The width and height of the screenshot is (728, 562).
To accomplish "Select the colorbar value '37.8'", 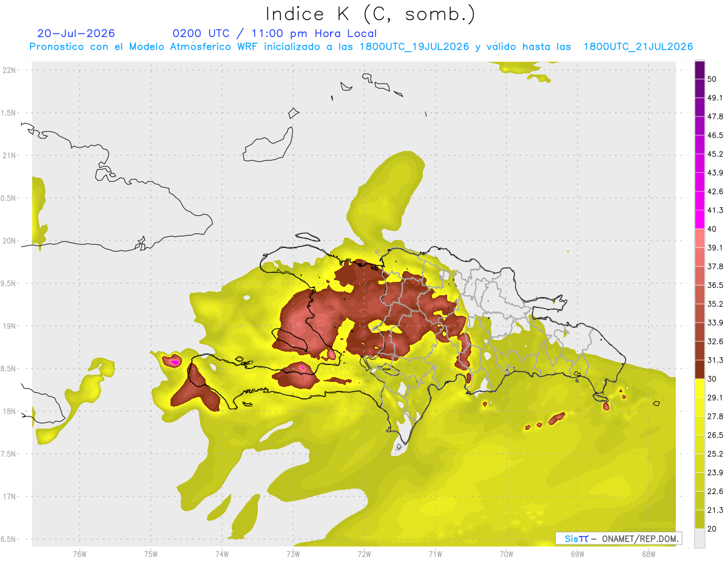I will coord(715,266).
